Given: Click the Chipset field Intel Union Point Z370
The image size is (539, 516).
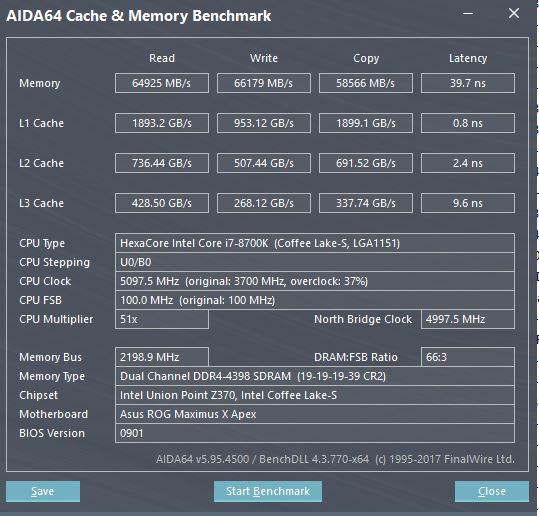Looking at the screenshot, I should [315, 395].
